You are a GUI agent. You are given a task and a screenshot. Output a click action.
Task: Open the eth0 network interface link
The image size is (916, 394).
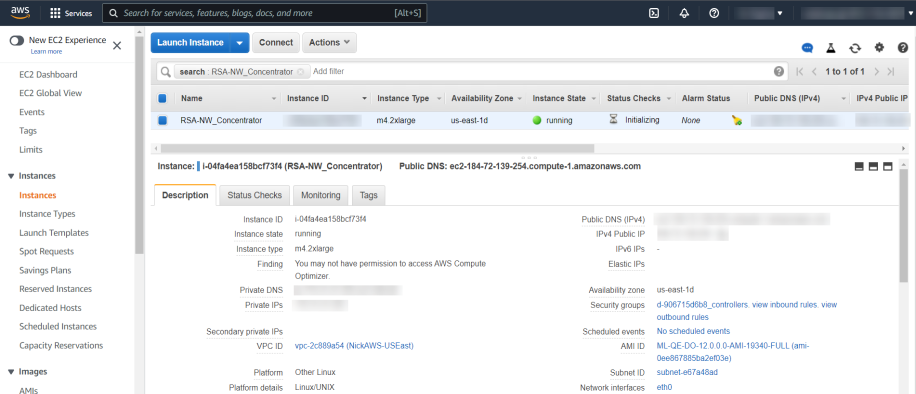(x=664, y=388)
